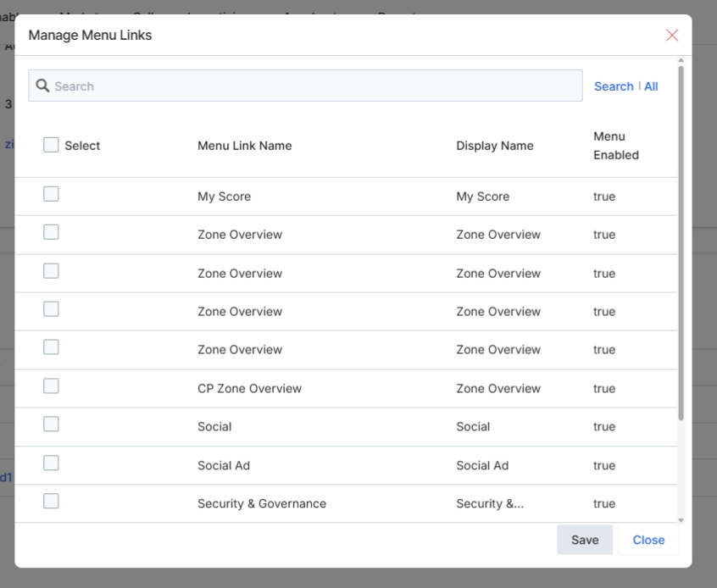This screenshot has width=717, height=588.
Task: Click the blue Search link
Action: tap(614, 86)
